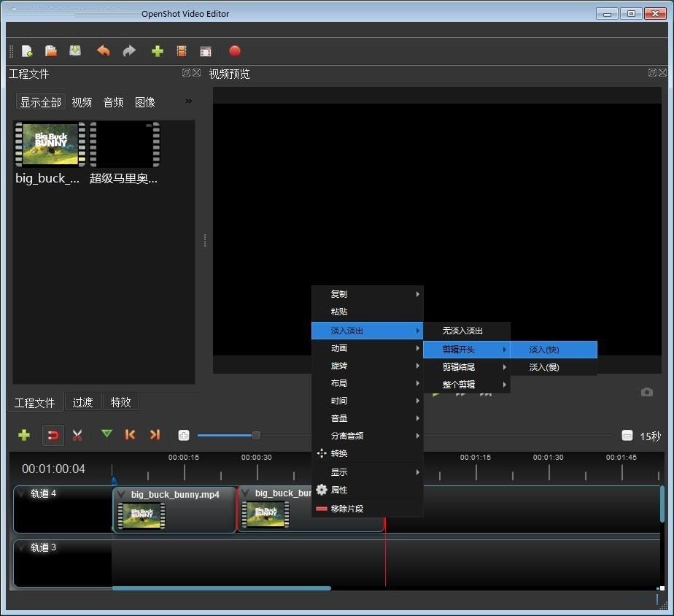Open the bottom 工程文件 tab
The image size is (674, 616).
[x=35, y=403]
